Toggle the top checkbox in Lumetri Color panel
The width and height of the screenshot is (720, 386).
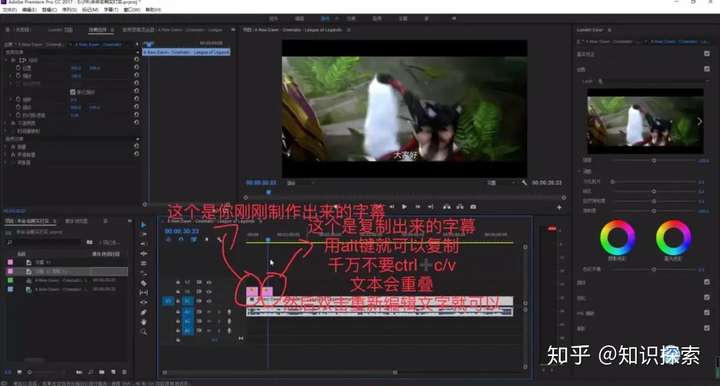tap(707, 54)
